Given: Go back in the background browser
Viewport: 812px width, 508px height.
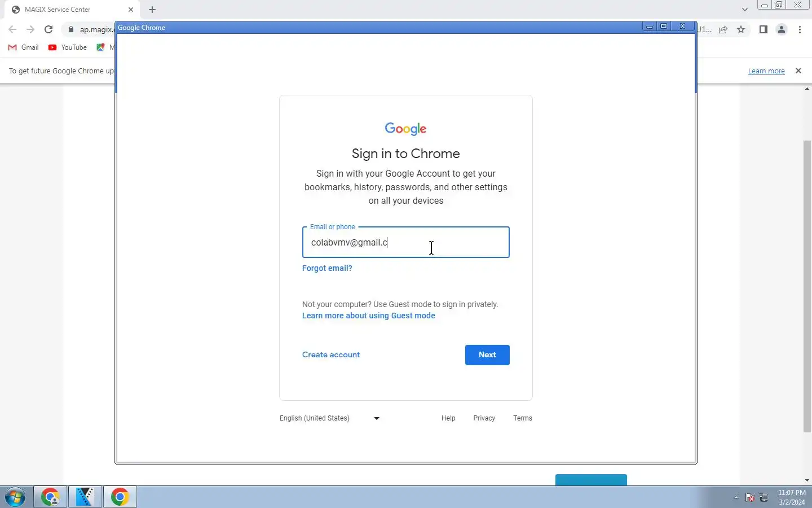Looking at the screenshot, I should pyautogui.click(x=12, y=29).
